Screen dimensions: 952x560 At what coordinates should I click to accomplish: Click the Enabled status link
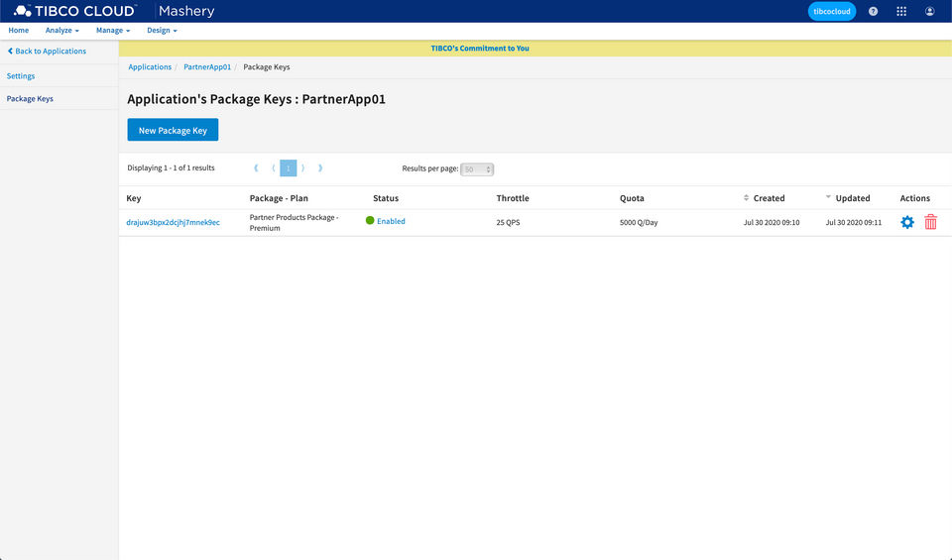(x=391, y=221)
